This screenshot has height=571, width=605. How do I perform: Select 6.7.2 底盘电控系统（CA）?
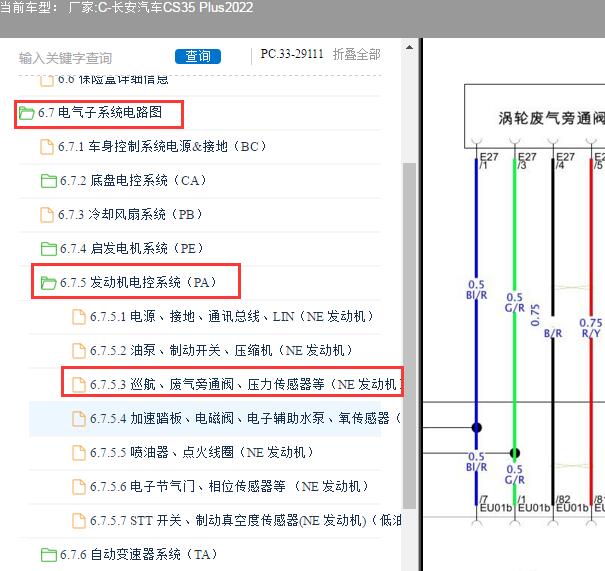133,181
